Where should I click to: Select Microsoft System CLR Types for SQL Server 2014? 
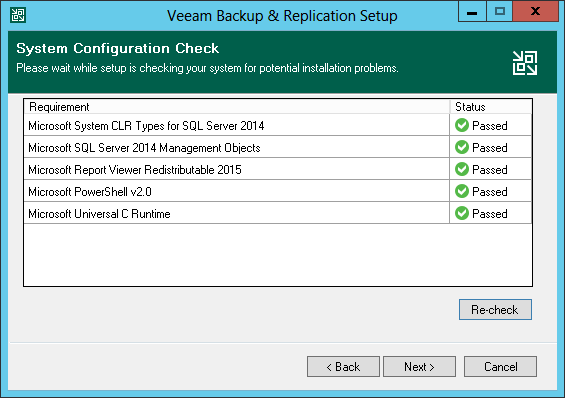[x=278, y=125]
